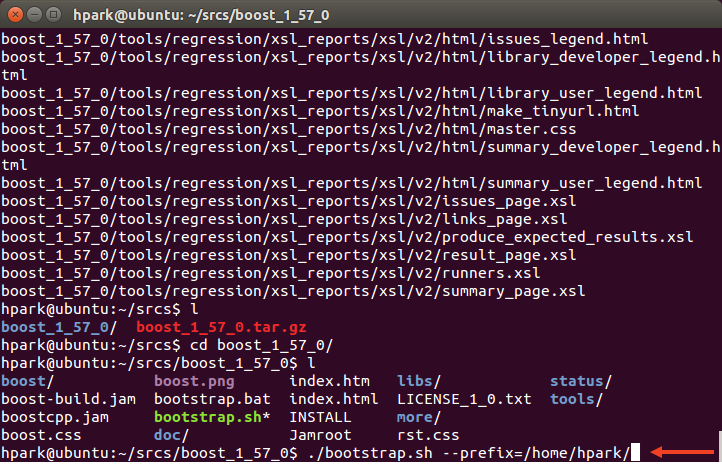Click the line ending master.css
Viewport: 722px width, 465px height.
click(288, 129)
